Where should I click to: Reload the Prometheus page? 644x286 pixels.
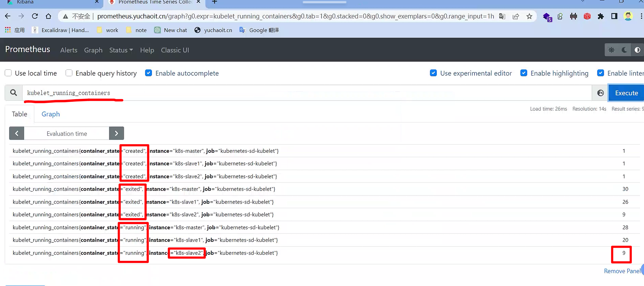pyautogui.click(x=35, y=16)
